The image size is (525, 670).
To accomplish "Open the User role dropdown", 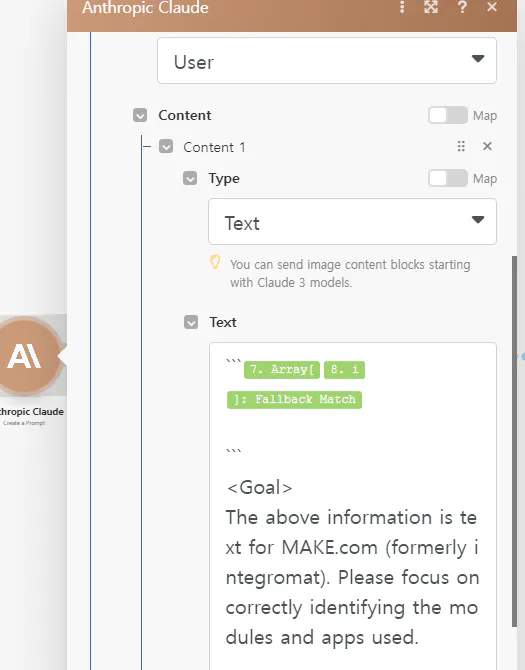I will (327, 61).
